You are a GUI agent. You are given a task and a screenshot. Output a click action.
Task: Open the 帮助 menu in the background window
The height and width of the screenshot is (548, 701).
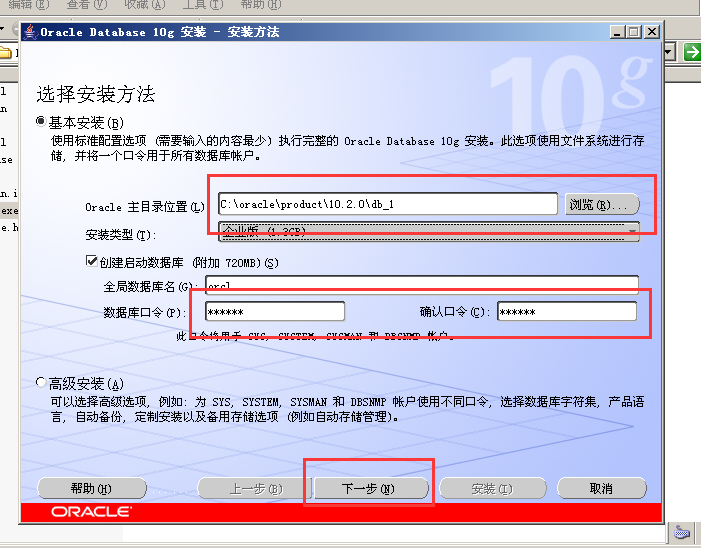(261, 4)
